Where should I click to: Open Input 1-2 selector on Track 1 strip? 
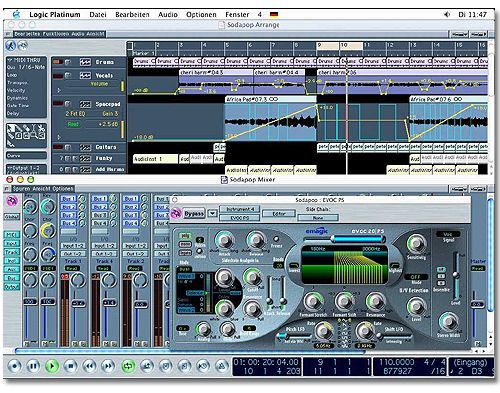coord(73,246)
